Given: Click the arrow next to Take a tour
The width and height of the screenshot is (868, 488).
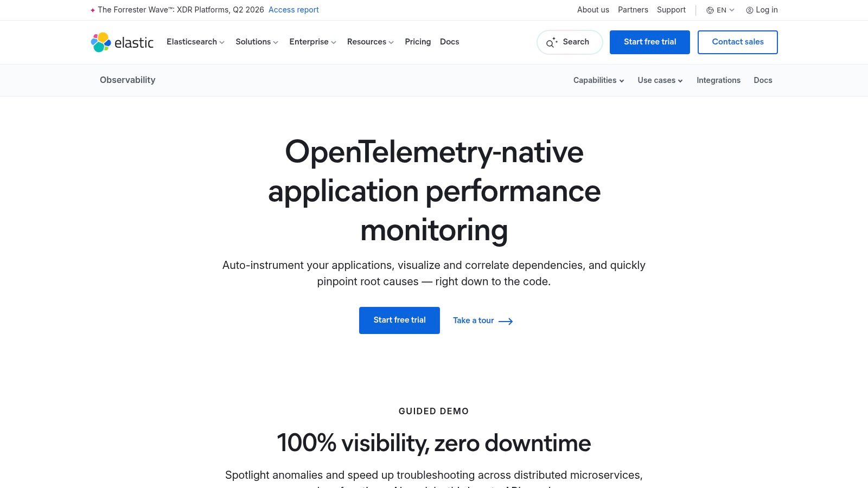Looking at the screenshot, I should [x=506, y=321].
